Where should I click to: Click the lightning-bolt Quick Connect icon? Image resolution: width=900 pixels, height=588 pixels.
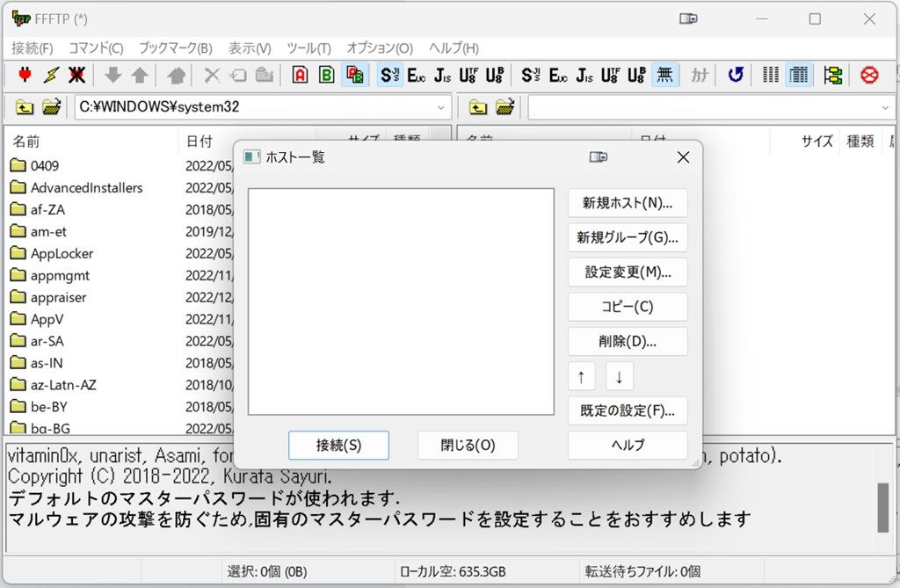(51, 76)
